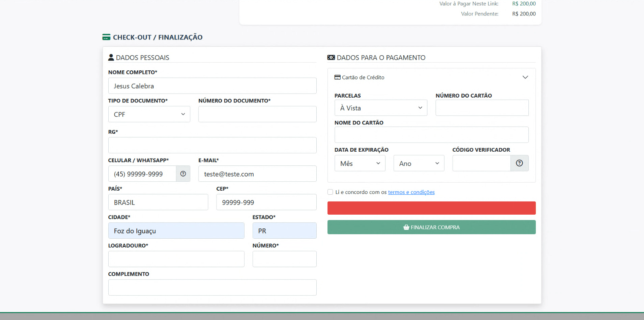644x320 pixels.
Task: Focus the Número do Documento field
Action: coord(257,114)
